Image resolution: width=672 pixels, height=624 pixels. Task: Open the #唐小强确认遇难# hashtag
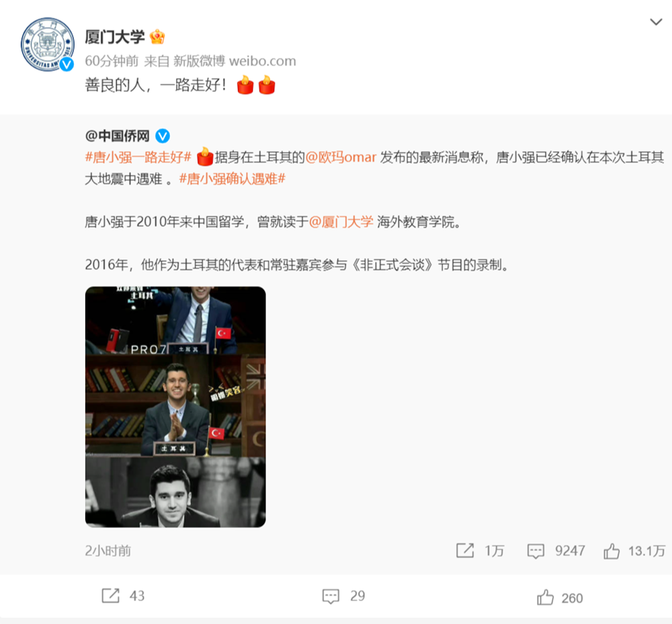tap(232, 179)
